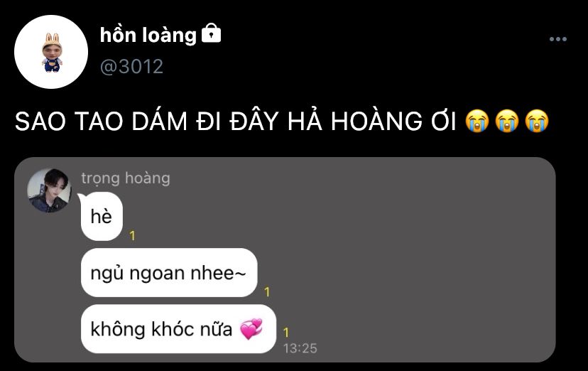The height and width of the screenshot is (371, 588).
Task: Open the embedded chat screenshot image
Action: (285, 259)
